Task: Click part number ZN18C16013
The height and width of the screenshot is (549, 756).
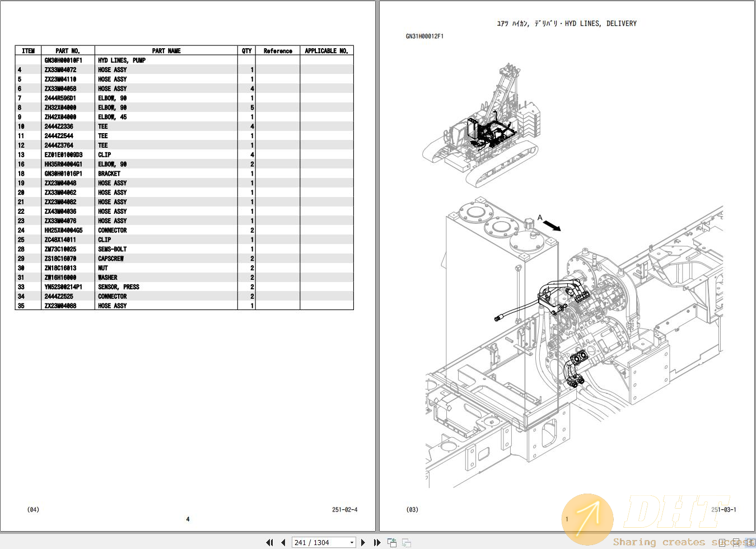Action: pos(60,268)
